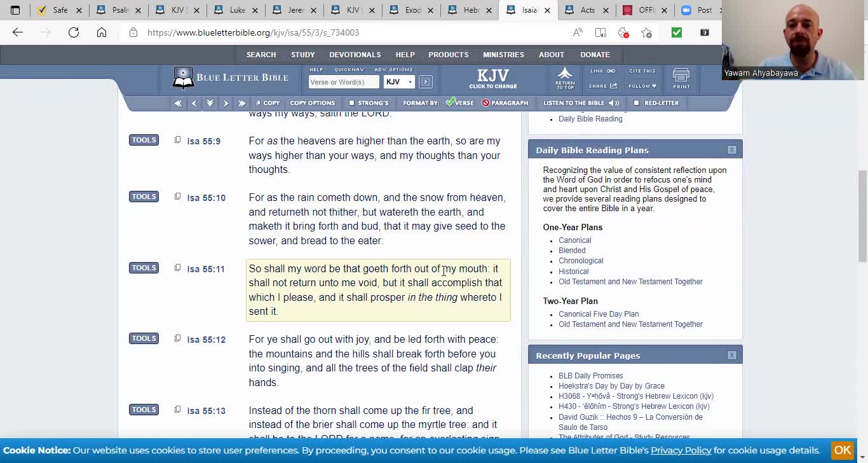The width and height of the screenshot is (868, 463).
Task: Open Copy Options menu
Action: 312,103
